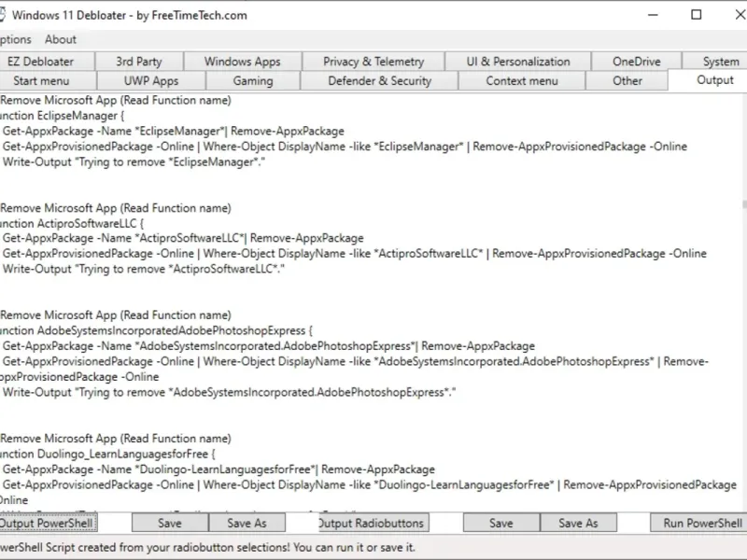Click the 'function EclipseManager {' line
This screenshot has width=747, height=560.
click(62, 116)
